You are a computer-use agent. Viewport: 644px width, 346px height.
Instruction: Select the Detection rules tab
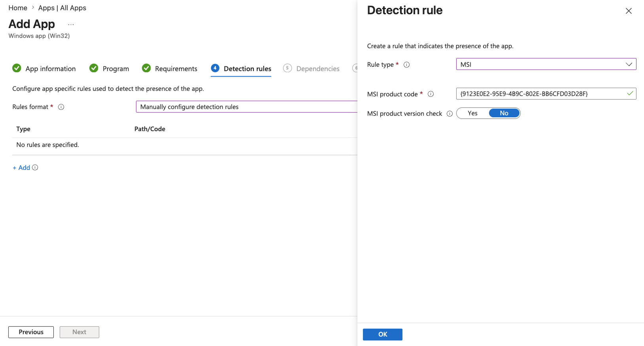(247, 69)
